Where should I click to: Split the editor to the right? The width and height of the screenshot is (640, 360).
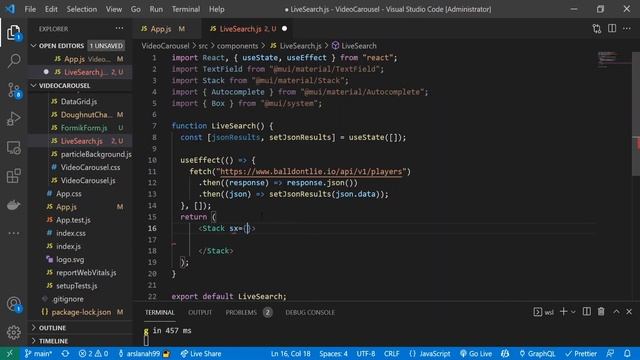(612, 29)
